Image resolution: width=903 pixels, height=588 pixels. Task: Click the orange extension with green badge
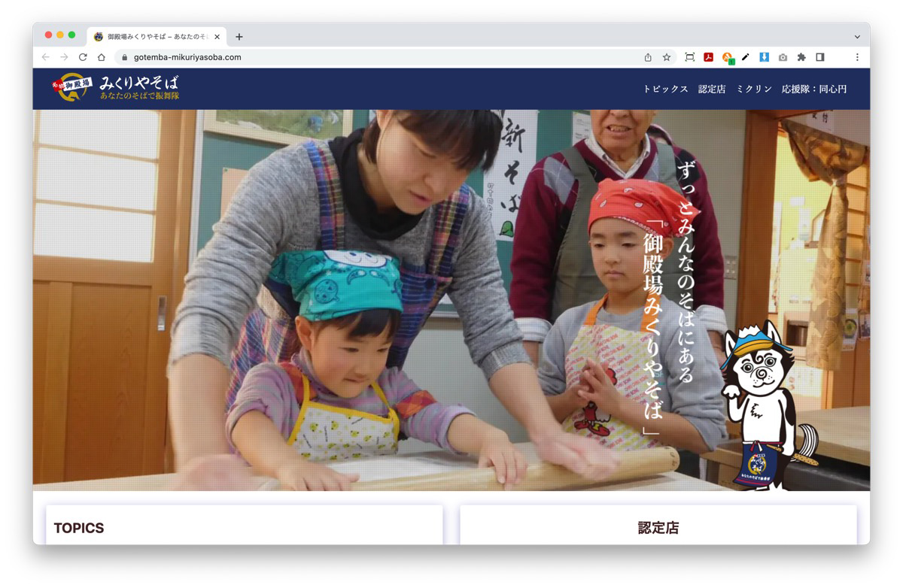pyautogui.click(x=727, y=57)
